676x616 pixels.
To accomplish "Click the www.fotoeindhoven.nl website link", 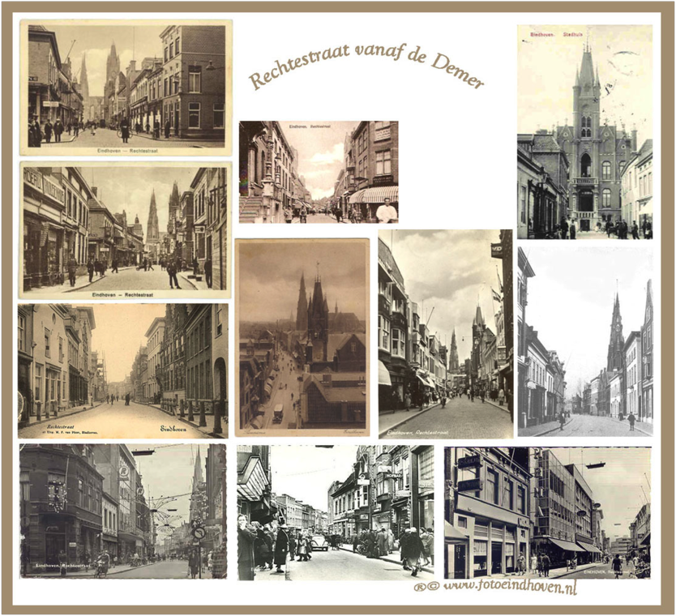I will tap(510, 587).
